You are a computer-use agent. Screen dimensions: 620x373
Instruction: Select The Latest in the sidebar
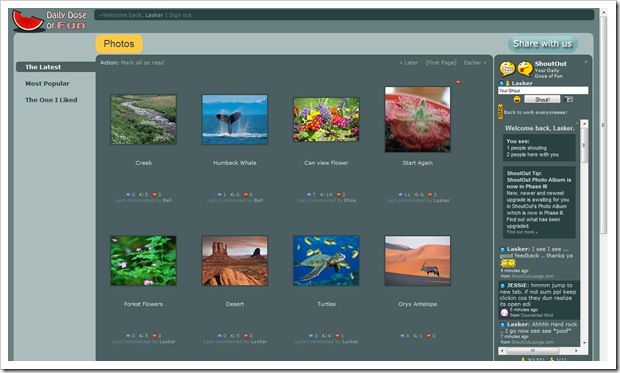pos(43,67)
